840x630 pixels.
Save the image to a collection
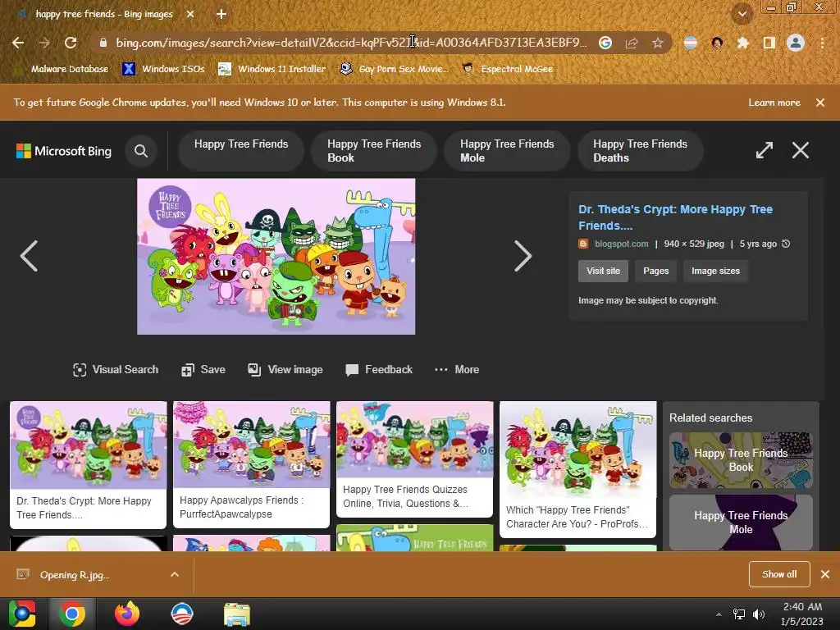tap(203, 370)
